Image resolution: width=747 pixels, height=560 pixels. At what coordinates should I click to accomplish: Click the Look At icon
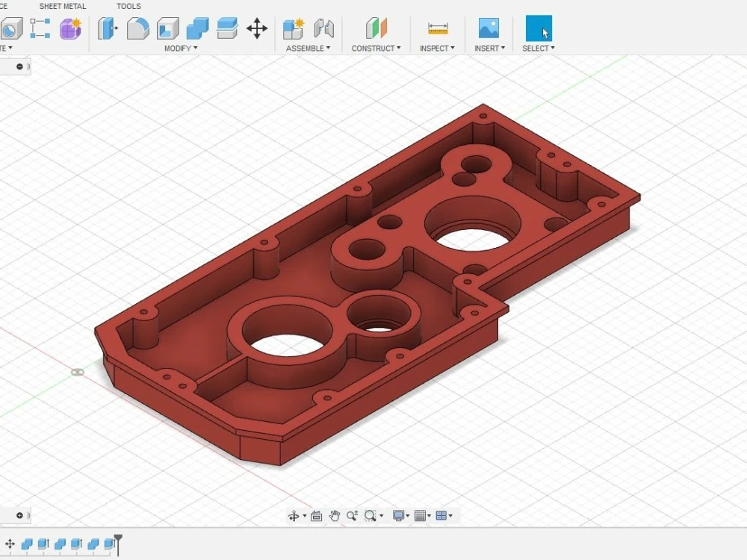[316, 516]
